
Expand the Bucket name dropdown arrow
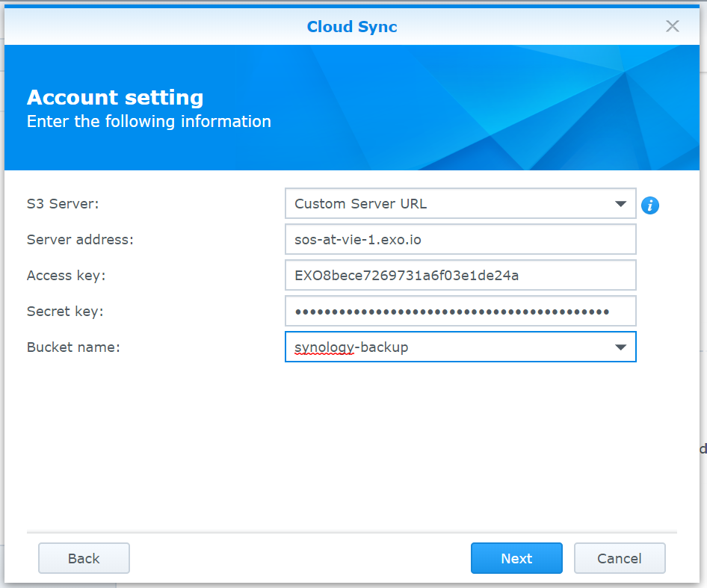click(620, 347)
